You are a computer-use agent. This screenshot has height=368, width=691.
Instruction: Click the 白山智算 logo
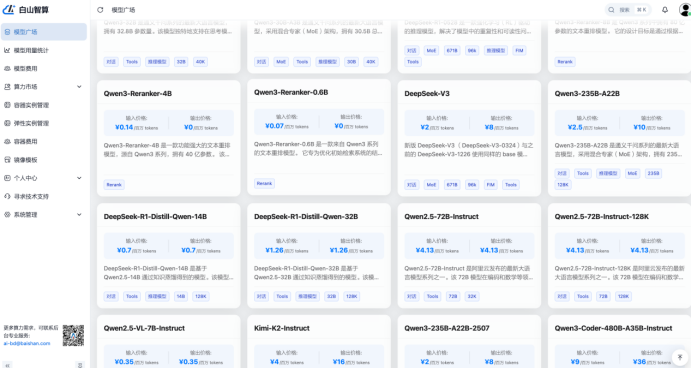click(x=26, y=9)
